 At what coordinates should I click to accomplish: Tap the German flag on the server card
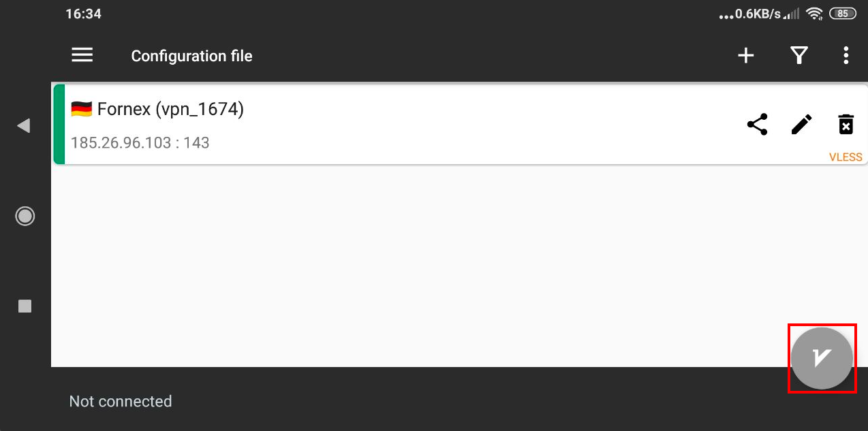82,109
